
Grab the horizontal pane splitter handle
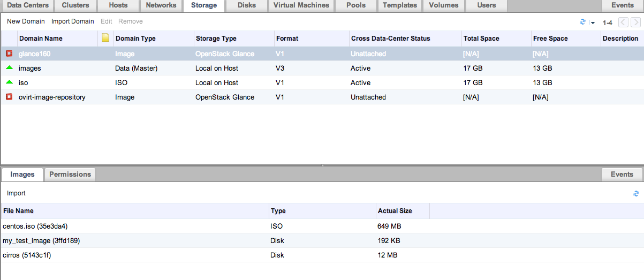[322, 166]
